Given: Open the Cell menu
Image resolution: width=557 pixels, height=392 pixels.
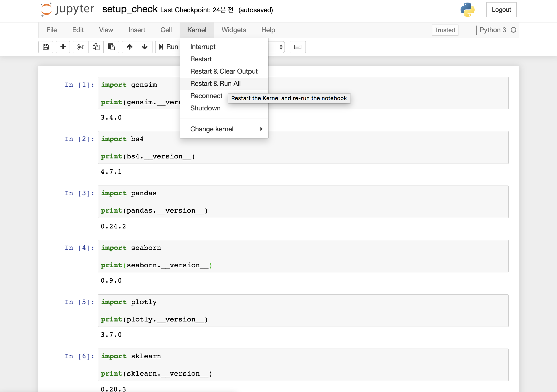Looking at the screenshot, I should 166,30.
